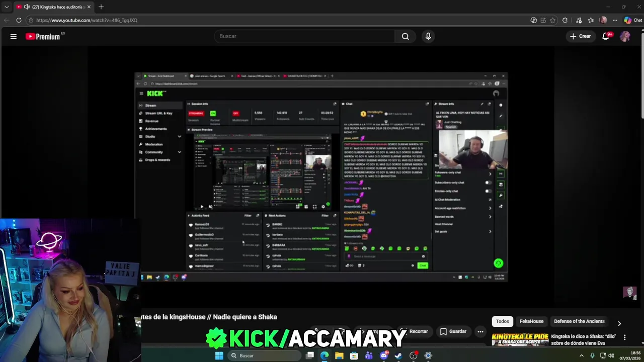Open the browser settings and more menu

point(615,20)
